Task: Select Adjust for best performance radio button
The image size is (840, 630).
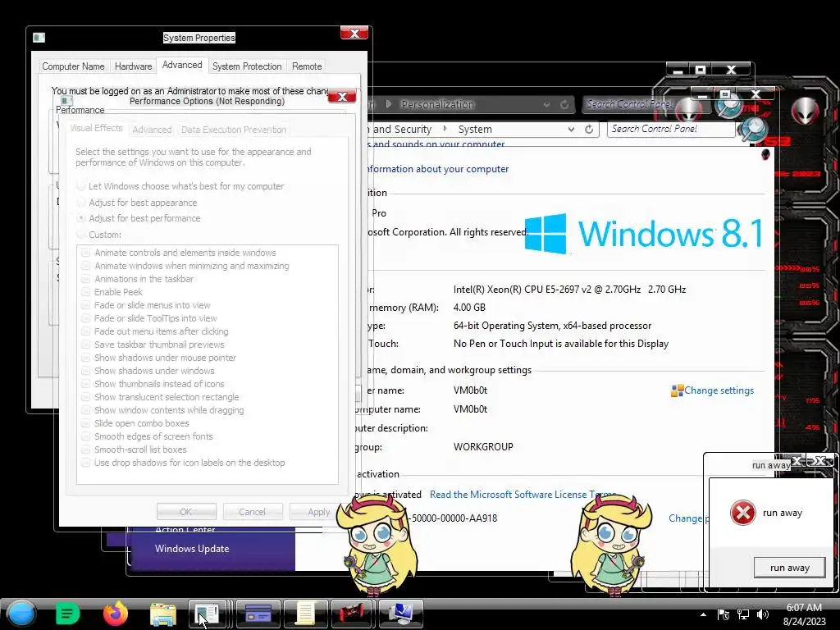Action: pyautogui.click(x=81, y=218)
